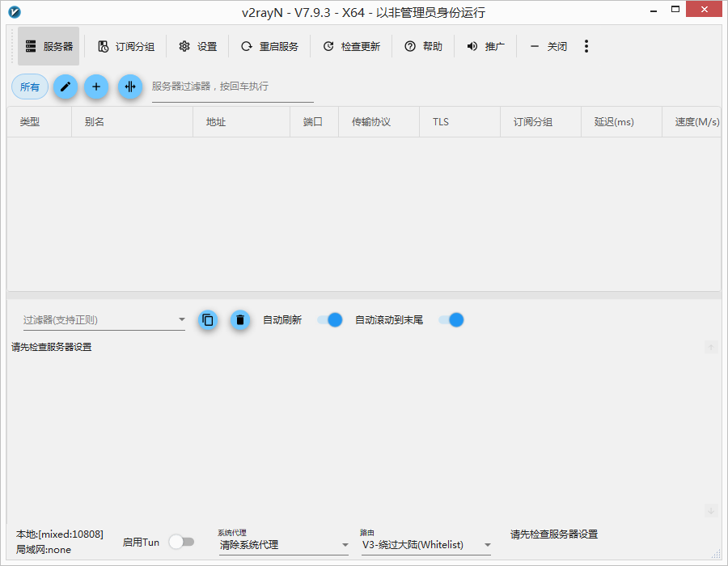Click the copy log icon
The height and width of the screenshot is (566, 728).
coord(208,320)
